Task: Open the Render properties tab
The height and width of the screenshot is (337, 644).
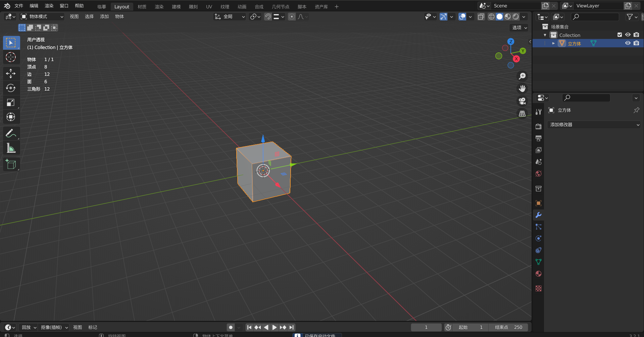Action: pos(538,126)
